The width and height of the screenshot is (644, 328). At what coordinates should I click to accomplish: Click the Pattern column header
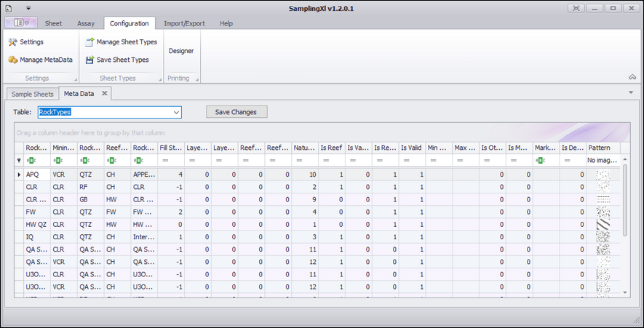[603, 148]
